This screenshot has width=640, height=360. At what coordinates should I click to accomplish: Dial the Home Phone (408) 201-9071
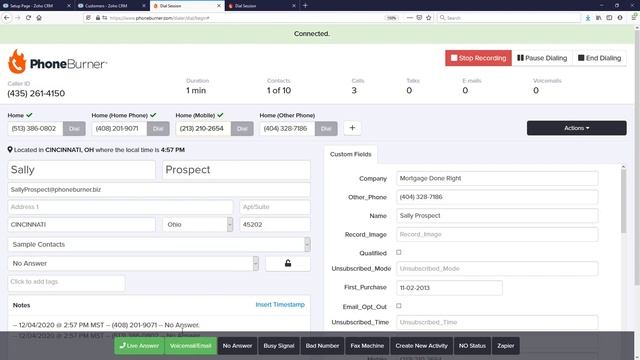(158, 129)
